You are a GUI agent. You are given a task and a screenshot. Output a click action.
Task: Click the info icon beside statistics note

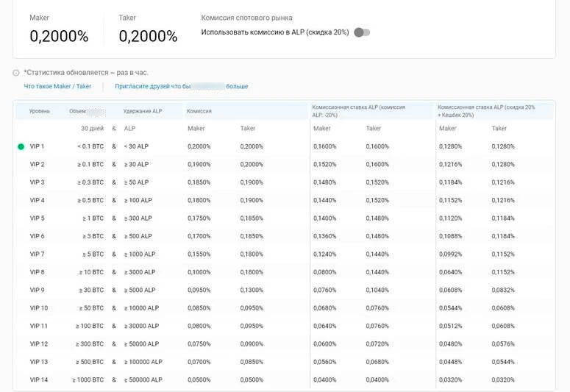click(16, 73)
